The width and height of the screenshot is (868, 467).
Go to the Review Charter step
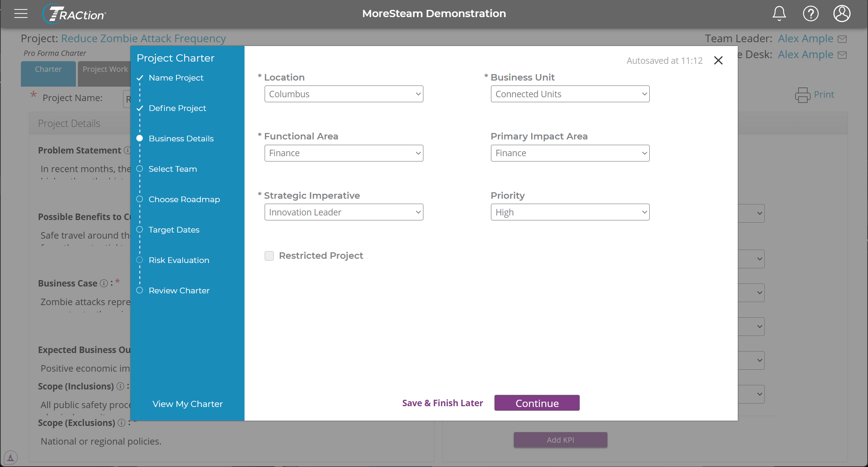(x=179, y=291)
